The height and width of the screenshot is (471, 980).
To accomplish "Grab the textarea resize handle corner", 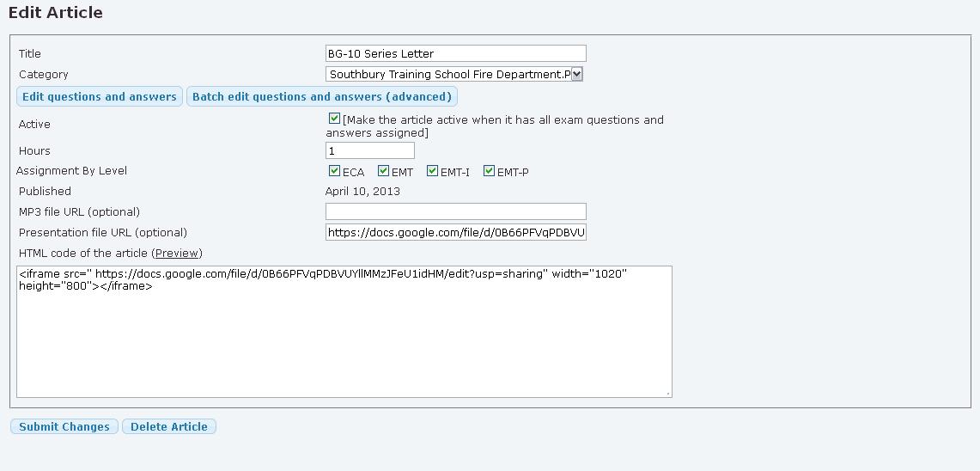I will click(x=668, y=394).
